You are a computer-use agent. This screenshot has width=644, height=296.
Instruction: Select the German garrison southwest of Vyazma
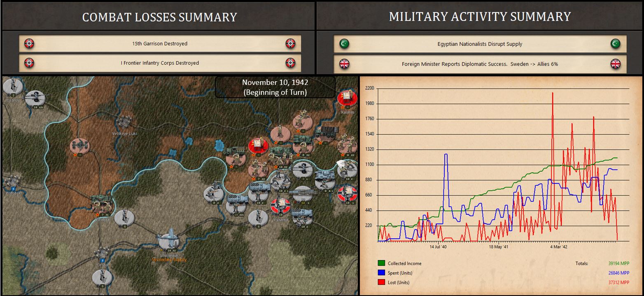pyautogui.click(x=259, y=218)
